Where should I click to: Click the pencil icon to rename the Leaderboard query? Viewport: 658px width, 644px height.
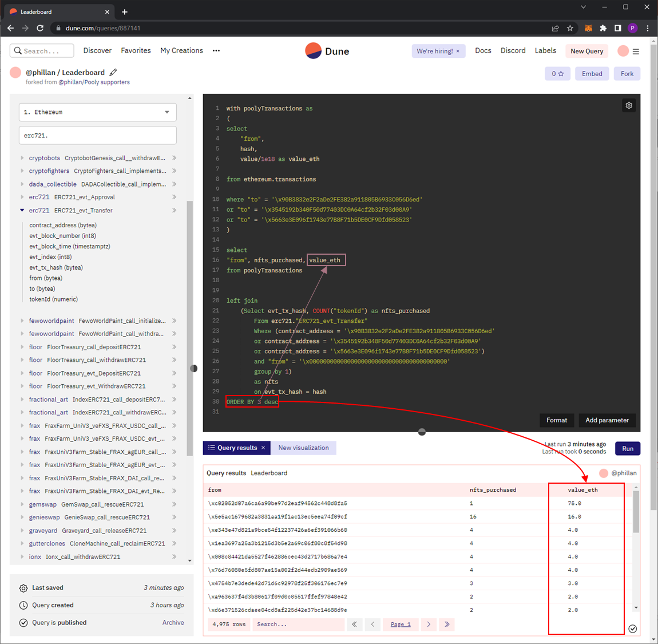click(x=113, y=72)
